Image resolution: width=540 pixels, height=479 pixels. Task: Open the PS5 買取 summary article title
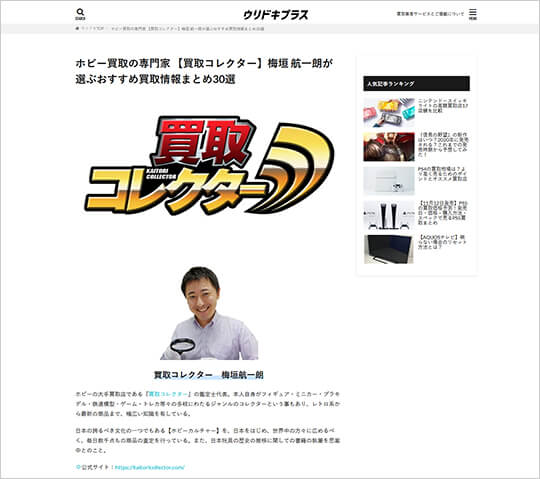pyautogui.click(x=443, y=213)
